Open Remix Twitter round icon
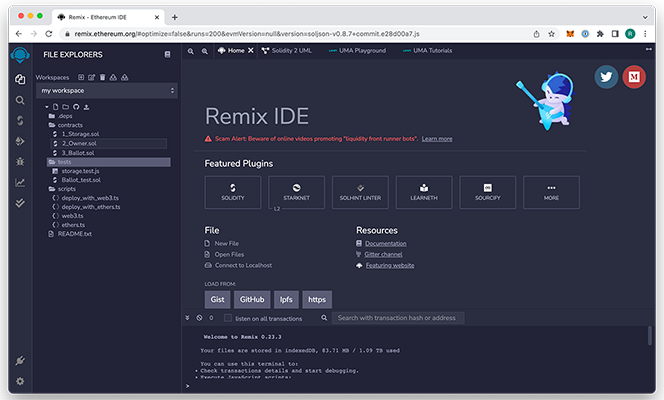 [606, 77]
